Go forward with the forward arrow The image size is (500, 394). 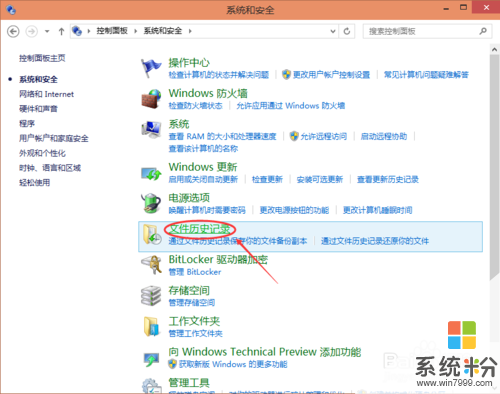coord(32,31)
